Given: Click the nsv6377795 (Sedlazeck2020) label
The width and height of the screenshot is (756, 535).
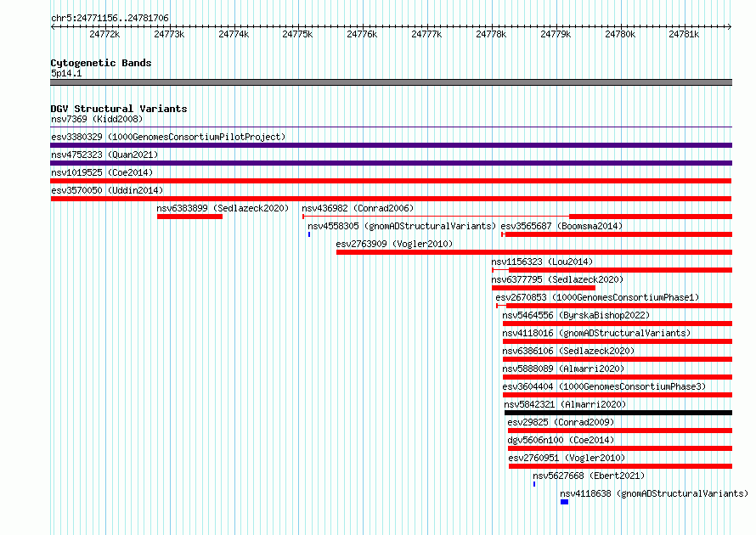Looking at the screenshot, I should point(557,279).
